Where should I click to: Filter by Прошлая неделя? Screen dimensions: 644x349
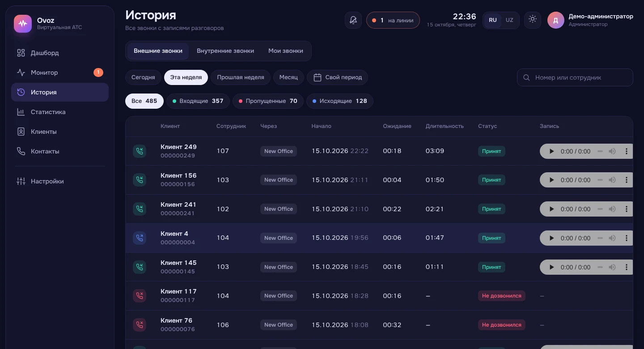tap(241, 77)
